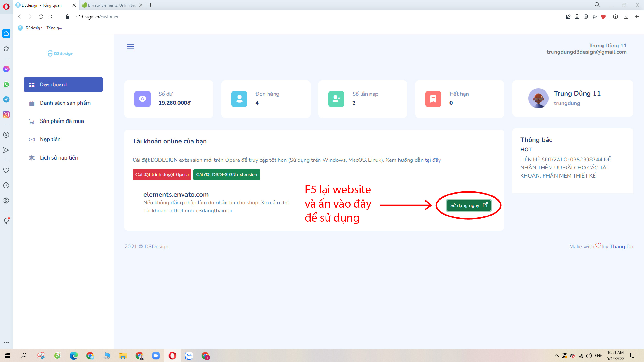Open the downloads icon in toolbar

coord(626,17)
